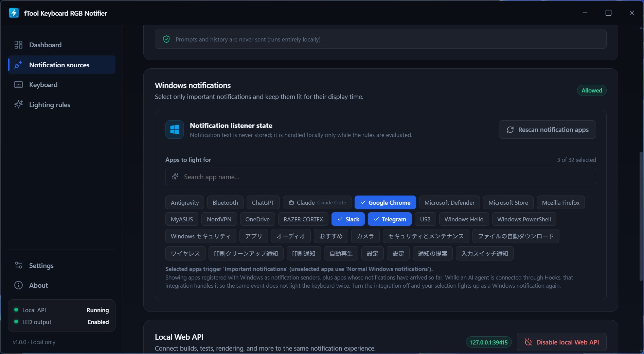
Task: Enable the 印刷クリーンアップ通知 chip
Action: (x=246, y=253)
